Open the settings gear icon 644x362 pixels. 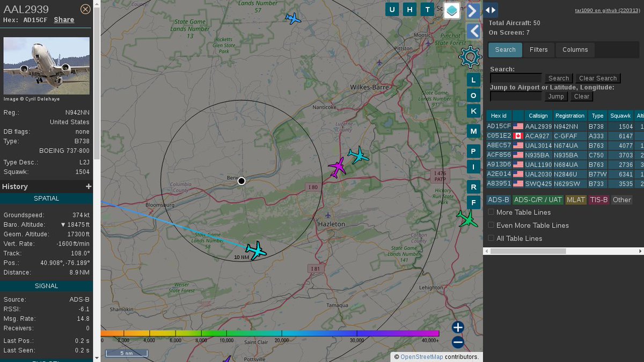pyautogui.click(x=471, y=57)
